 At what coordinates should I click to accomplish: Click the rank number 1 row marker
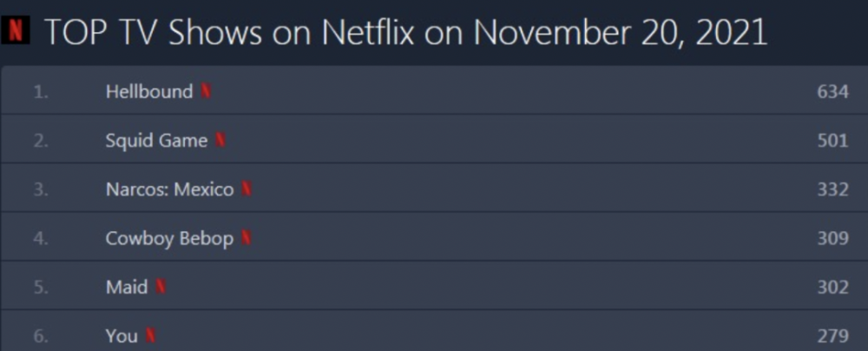(x=40, y=91)
